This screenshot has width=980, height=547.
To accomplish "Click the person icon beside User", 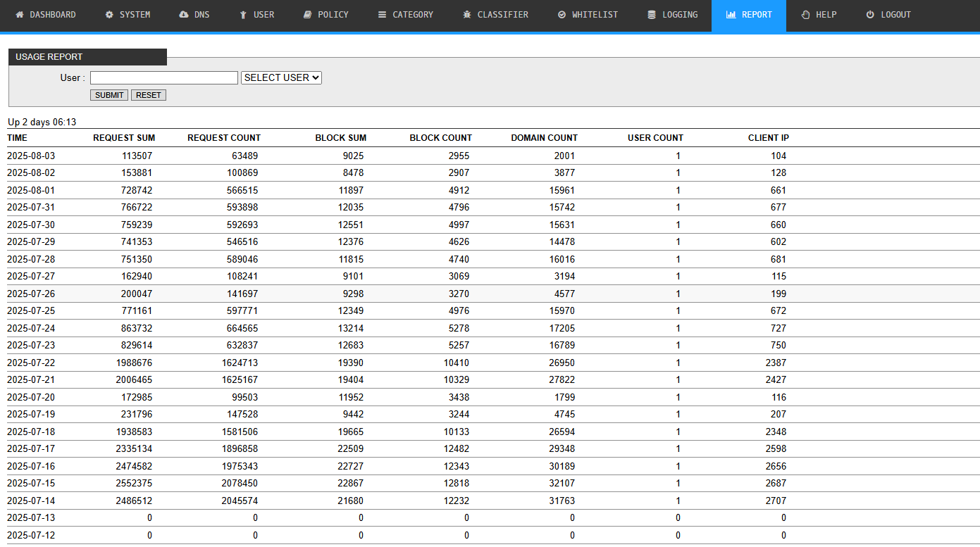I will click(x=244, y=15).
